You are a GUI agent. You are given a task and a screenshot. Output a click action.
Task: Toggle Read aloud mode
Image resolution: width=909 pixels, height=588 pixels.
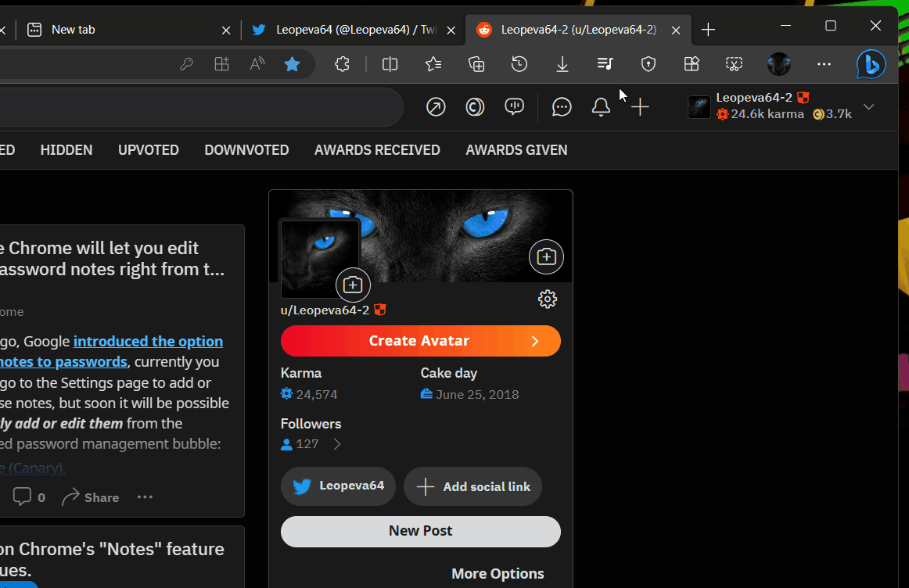point(256,64)
